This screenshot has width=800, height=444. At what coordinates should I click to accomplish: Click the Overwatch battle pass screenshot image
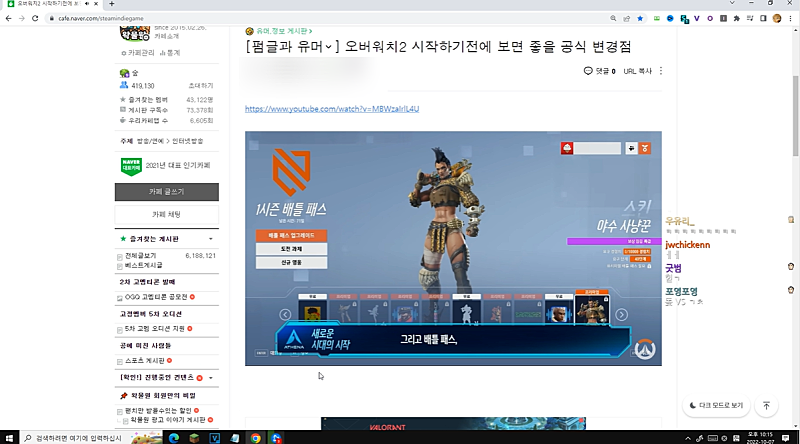point(453,249)
